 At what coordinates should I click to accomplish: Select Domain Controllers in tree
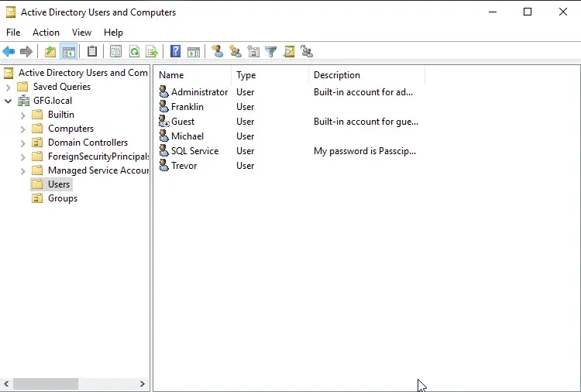click(x=88, y=143)
